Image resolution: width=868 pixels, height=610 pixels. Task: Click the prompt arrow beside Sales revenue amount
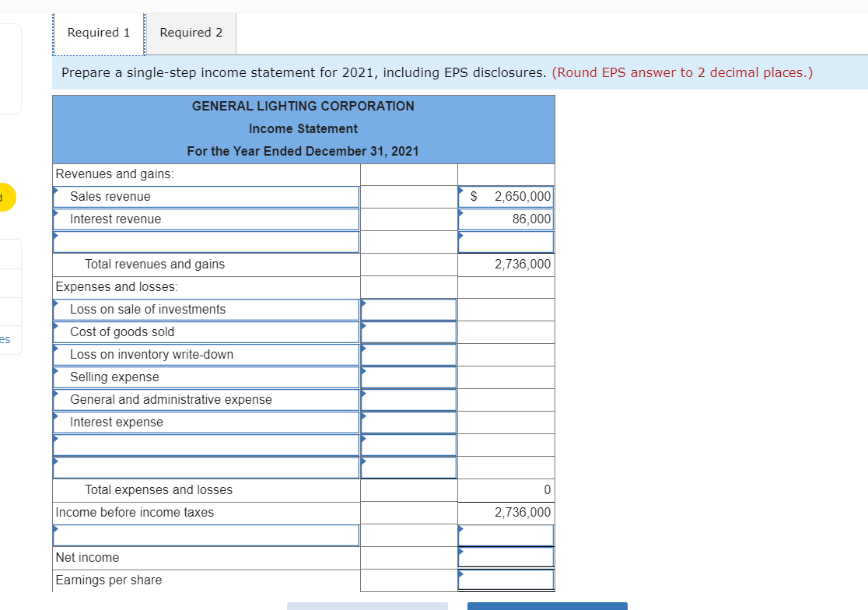[x=461, y=191]
